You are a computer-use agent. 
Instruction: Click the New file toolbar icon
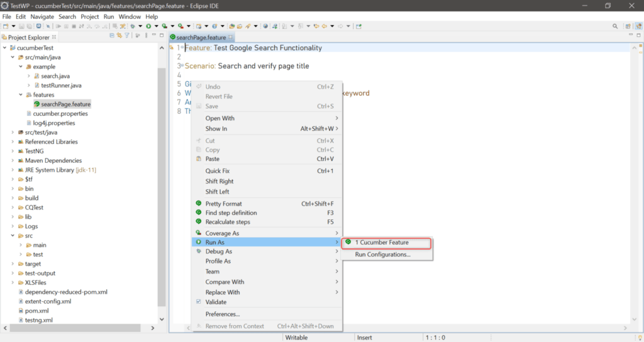click(6, 26)
